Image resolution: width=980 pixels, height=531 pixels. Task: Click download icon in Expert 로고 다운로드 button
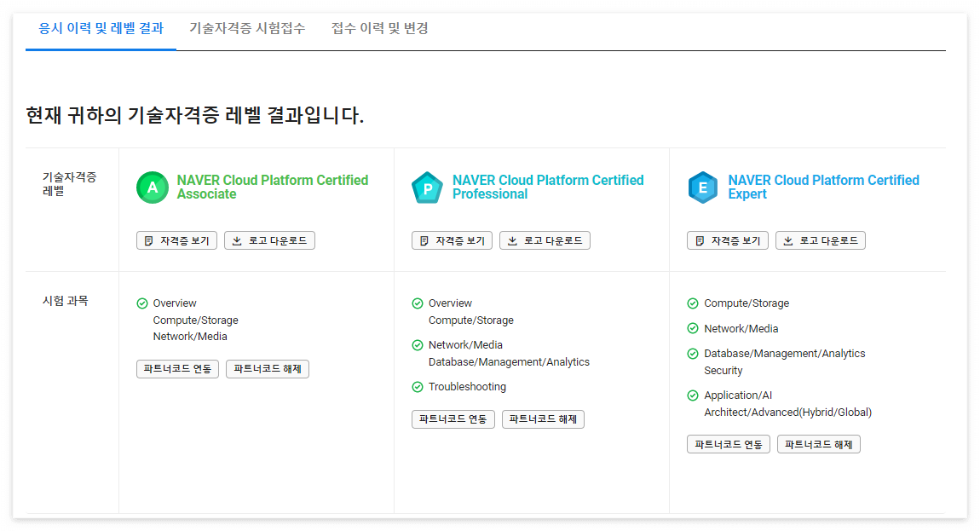tap(788, 241)
